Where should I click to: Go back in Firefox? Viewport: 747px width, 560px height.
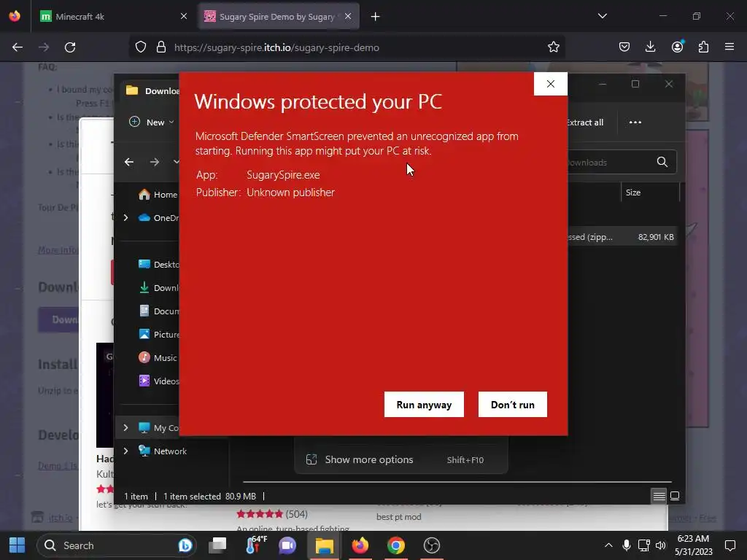[x=18, y=47]
